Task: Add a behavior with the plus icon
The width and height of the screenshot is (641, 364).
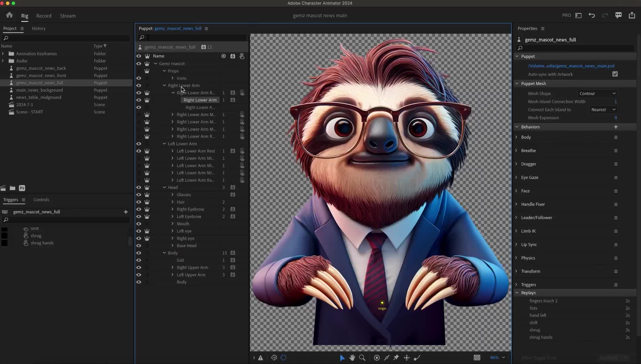Action: [x=616, y=127]
